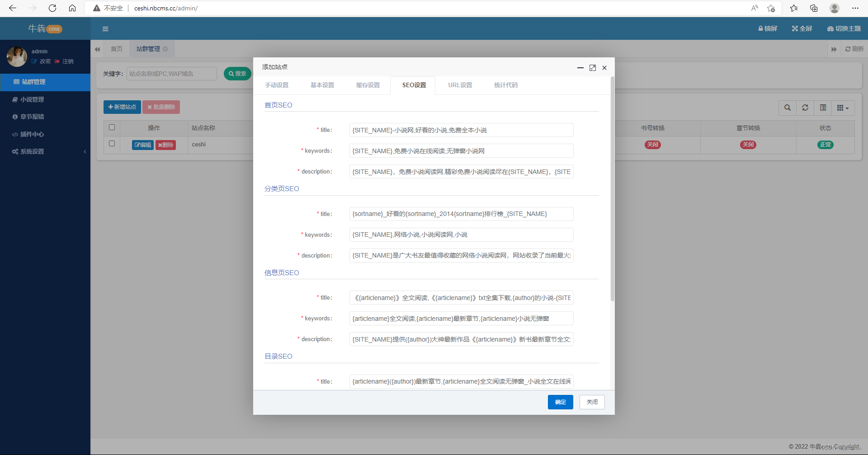Click the table search magnifier icon
Viewport: 868px width, 455px height.
[x=788, y=108]
